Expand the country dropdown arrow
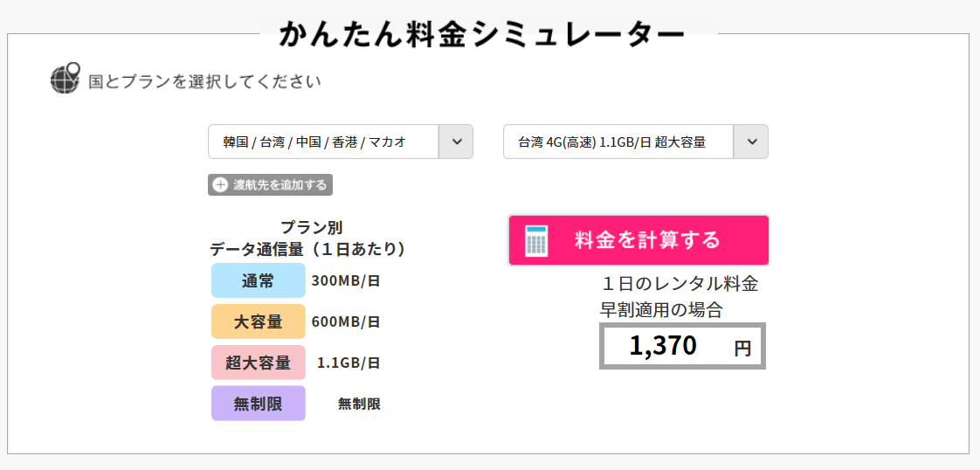This screenshot has height=470, width=980. point(455,142)
